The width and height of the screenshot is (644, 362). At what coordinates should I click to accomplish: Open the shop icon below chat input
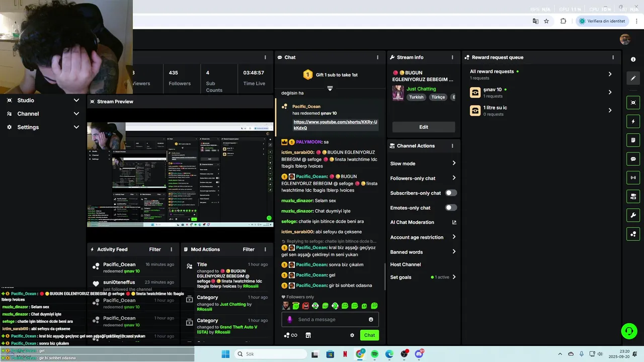[x=308, y=335]
